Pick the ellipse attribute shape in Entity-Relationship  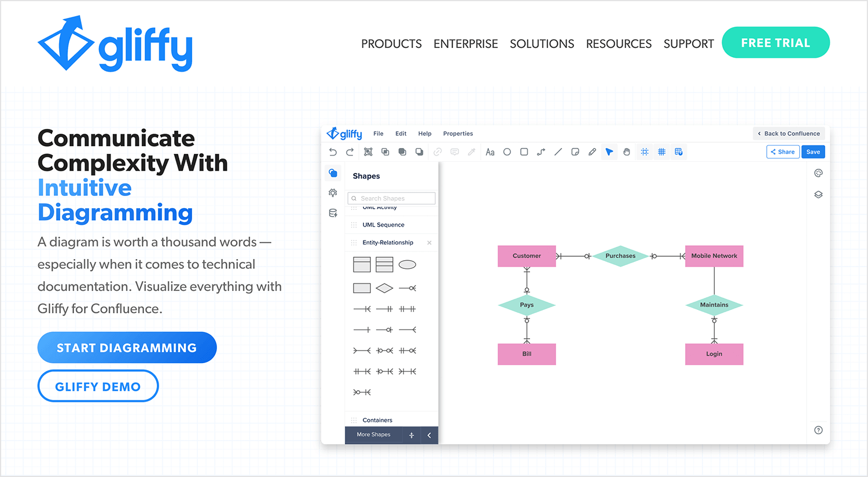(407, 265)
